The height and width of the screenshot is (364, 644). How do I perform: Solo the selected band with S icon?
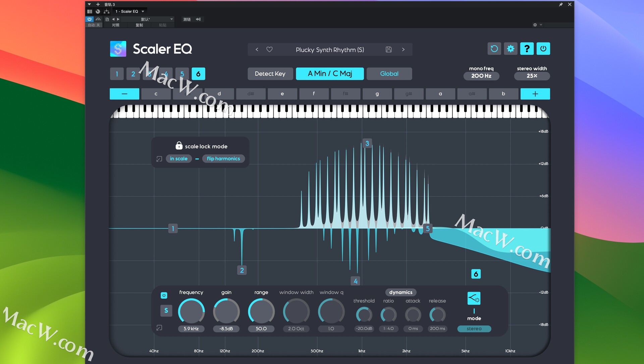166,311
